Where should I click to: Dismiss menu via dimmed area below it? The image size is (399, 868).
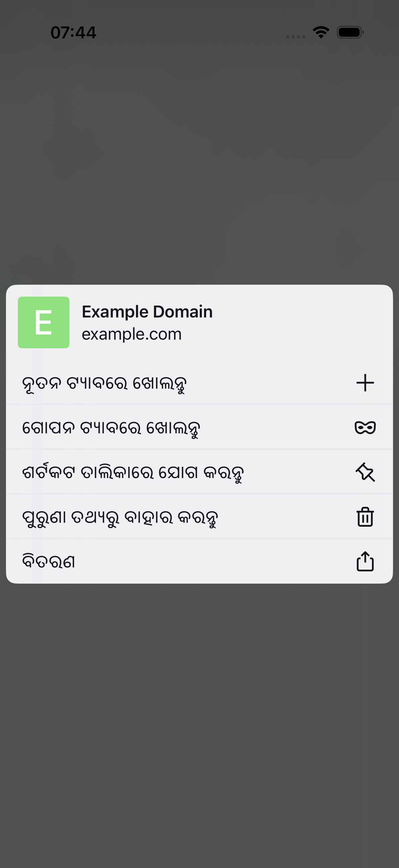[x=199, y=724]
